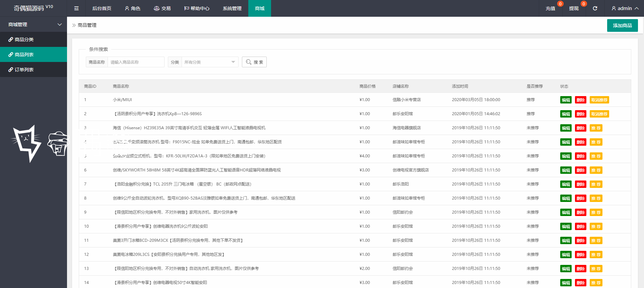Edit TCL 205升 三门电冰箱 product
The height and width of the screenshot is (288, 644).
click(566, 184)
